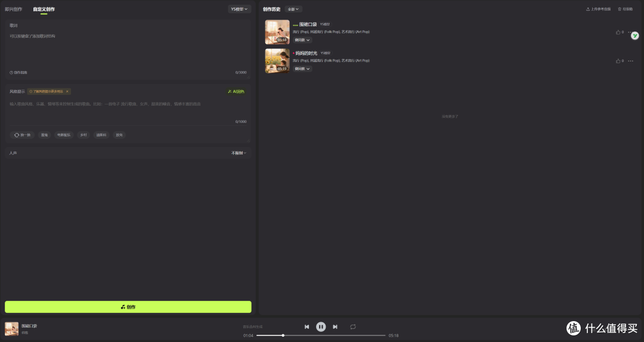Open more options for 围裙口袋
Image resolution: width=644 pixels, height=342 pixels.
click(630, 32)
